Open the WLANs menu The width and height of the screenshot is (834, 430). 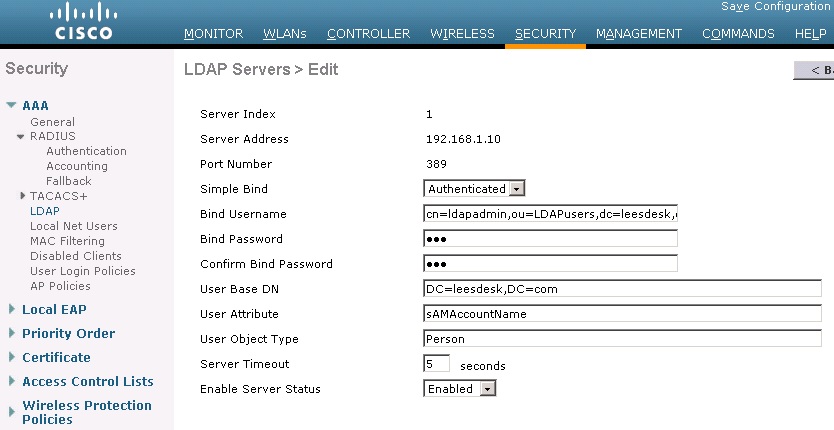tap(285, 34)
